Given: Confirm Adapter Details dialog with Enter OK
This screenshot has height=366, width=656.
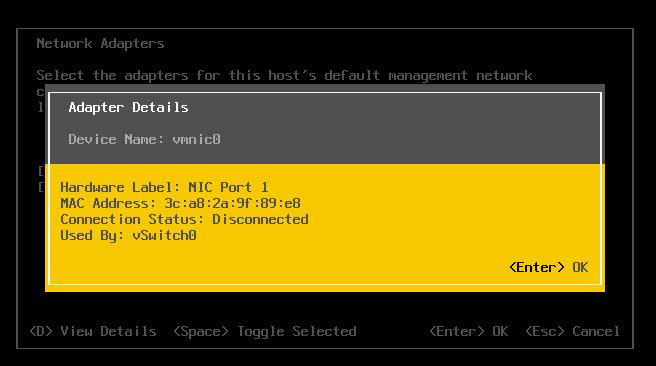Looking at the screenshot, I should [x=548, y=267].
